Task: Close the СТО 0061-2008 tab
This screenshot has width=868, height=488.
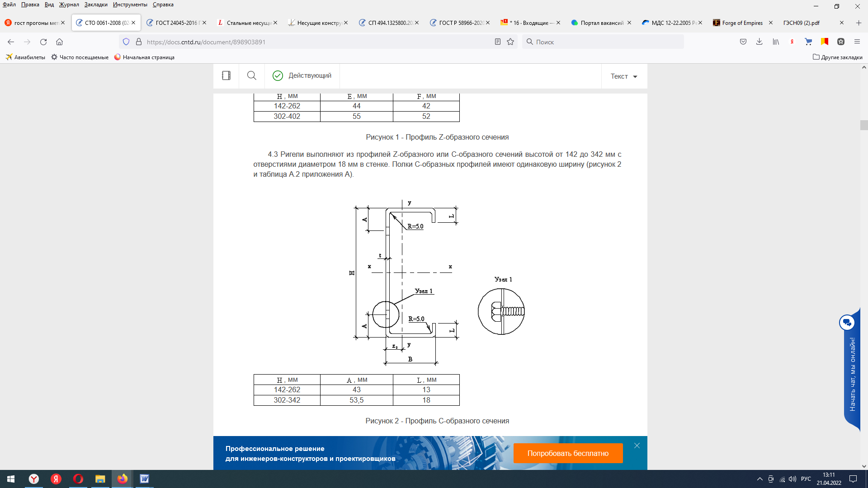Action: point(133,23)
